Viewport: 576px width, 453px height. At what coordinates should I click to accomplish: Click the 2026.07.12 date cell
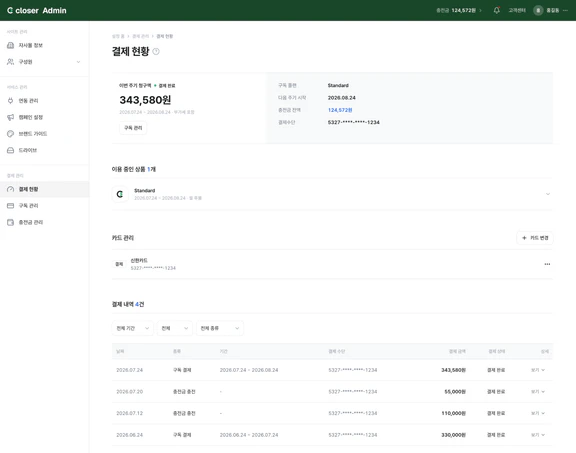pos(129,413)
